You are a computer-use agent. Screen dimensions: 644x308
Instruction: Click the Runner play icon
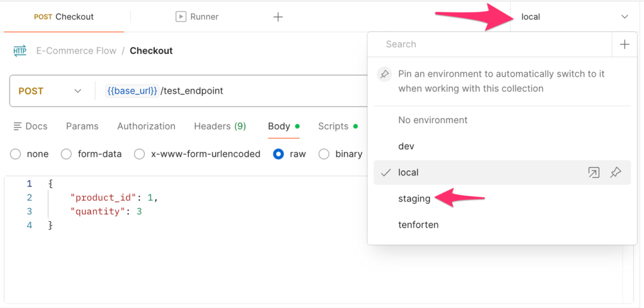[x=181, y=17]
